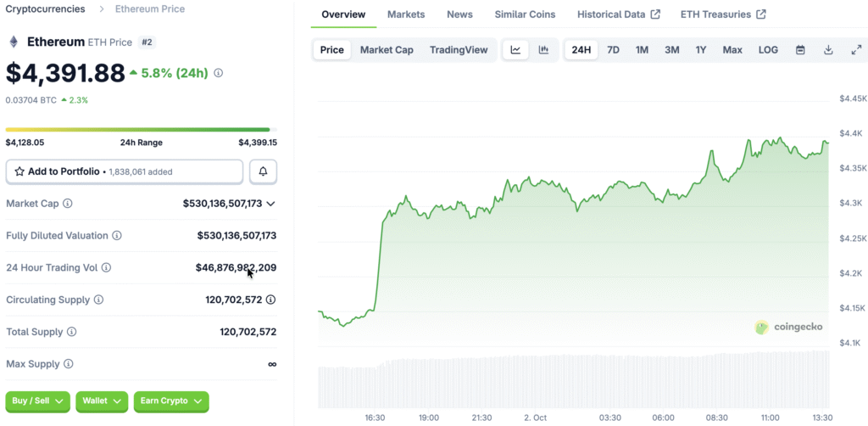Open the calendar date picker icon
868x426 pixels.
800,50
